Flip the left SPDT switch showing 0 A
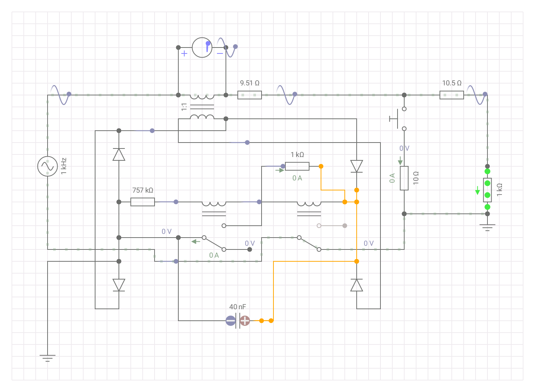The image size is (535, 392). click(214, 242)
